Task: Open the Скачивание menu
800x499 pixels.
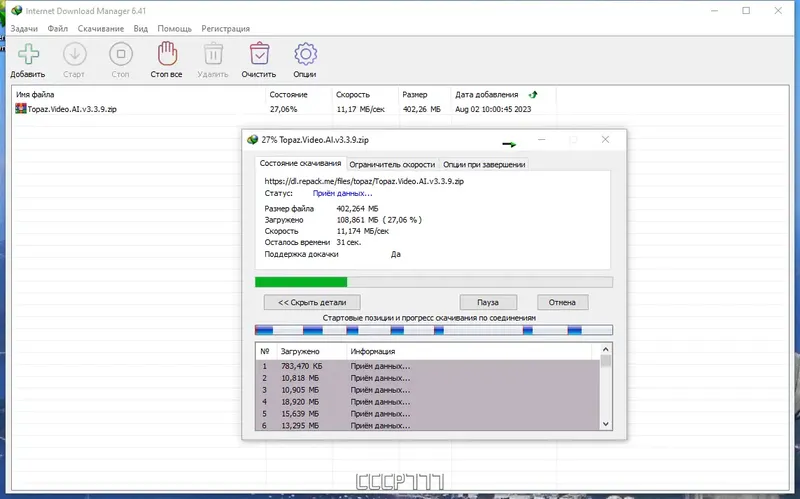Action: (101, 29)
